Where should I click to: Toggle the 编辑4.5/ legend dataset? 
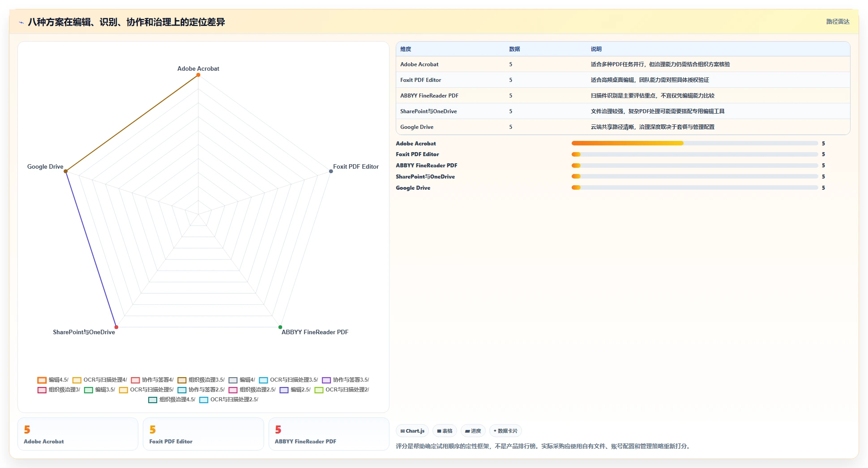click(53, 380)
